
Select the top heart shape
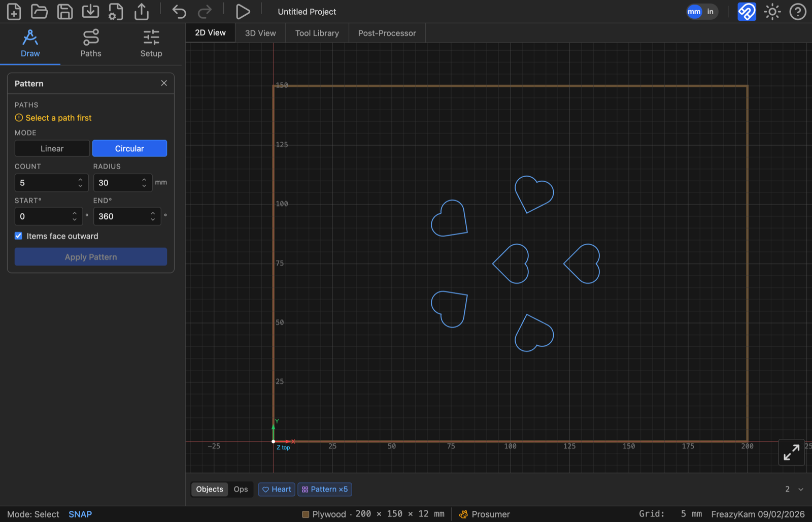533,194
